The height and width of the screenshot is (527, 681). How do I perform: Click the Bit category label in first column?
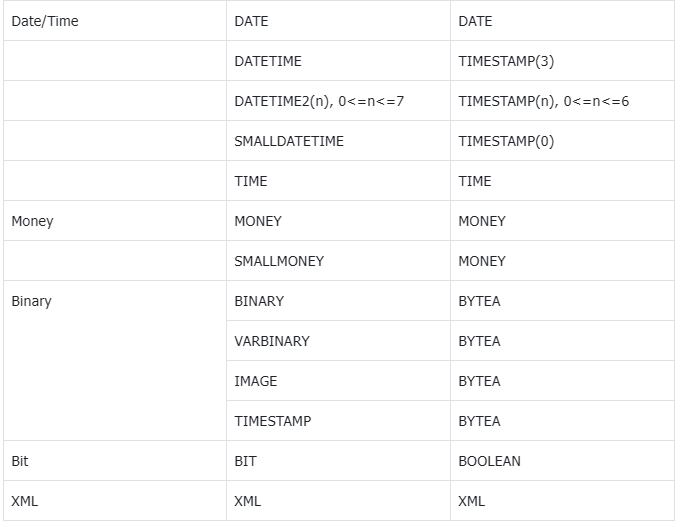coord(20,461)
